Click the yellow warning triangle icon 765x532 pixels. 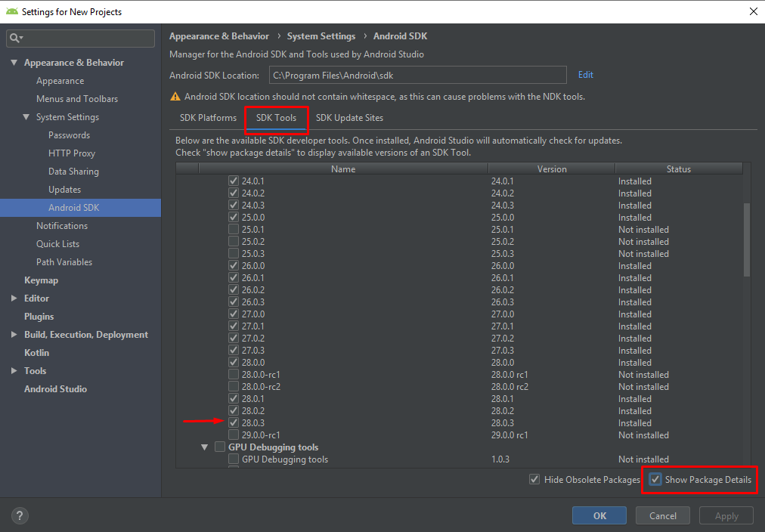[175, 97]
